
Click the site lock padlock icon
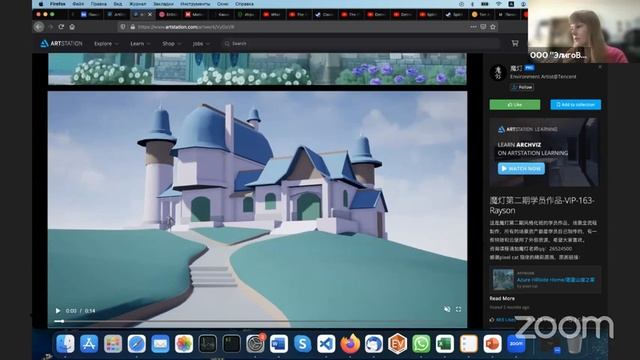click(132, 27)
